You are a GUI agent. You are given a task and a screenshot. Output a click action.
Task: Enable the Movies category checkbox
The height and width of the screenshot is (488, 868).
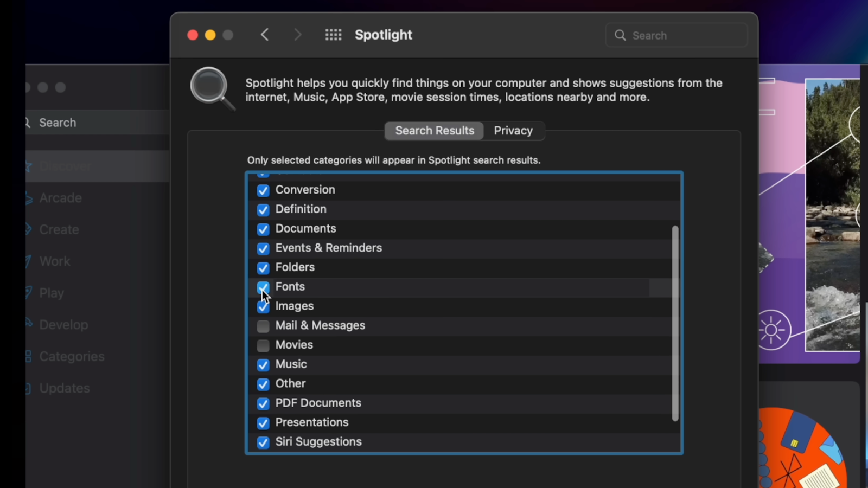coord(263,345)
